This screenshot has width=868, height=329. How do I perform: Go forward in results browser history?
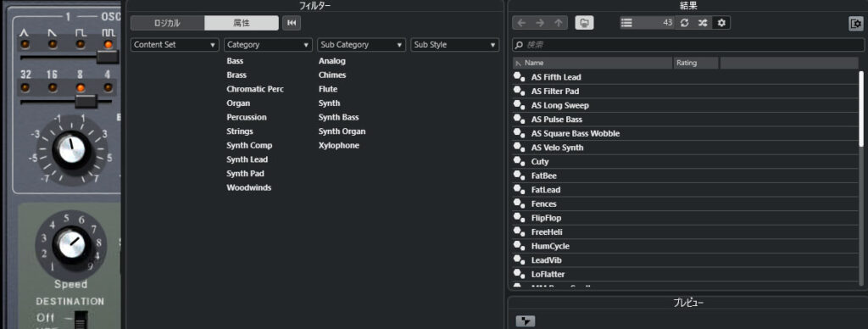click(540, 23)
